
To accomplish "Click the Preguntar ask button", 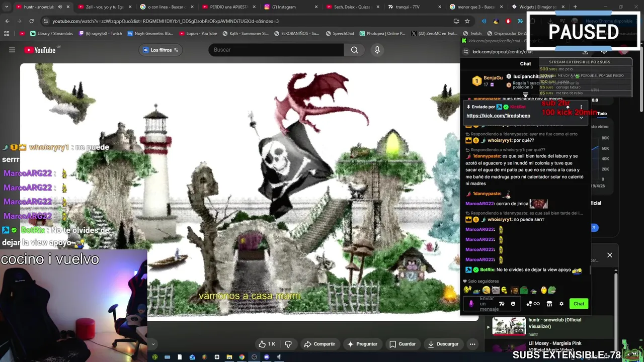I will click(x=362, y=344).
